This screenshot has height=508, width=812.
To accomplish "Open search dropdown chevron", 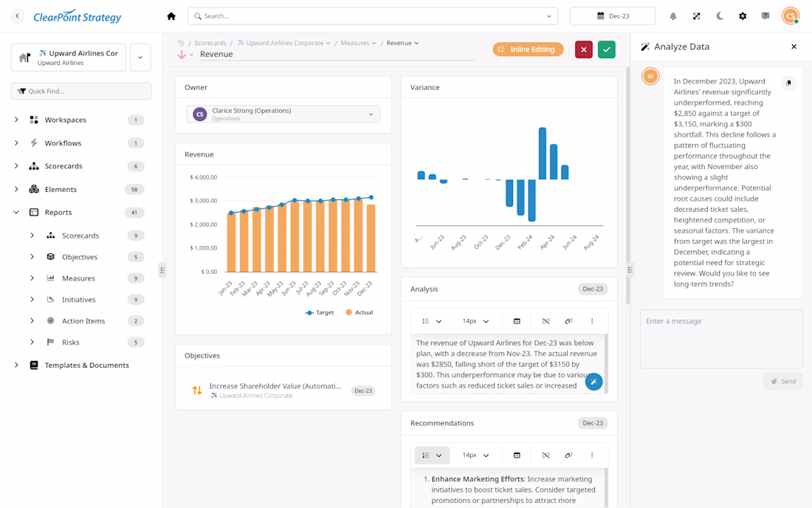I will pyautogui.click(x=549, y=16).
